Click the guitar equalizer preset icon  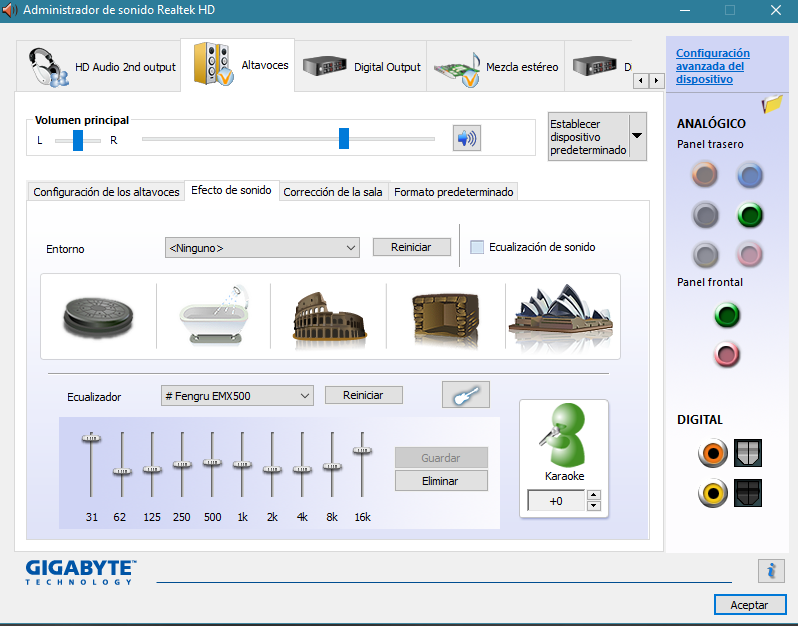click(x=466, y=394)
